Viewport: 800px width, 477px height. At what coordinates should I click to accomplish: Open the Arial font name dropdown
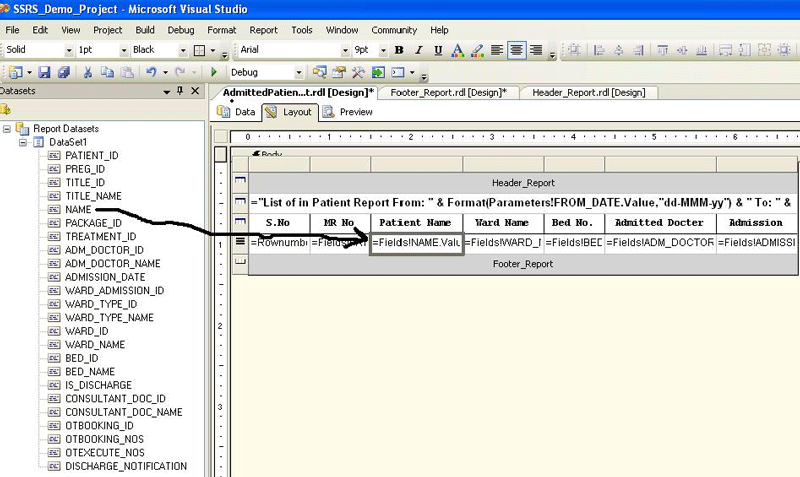(346, 50)
